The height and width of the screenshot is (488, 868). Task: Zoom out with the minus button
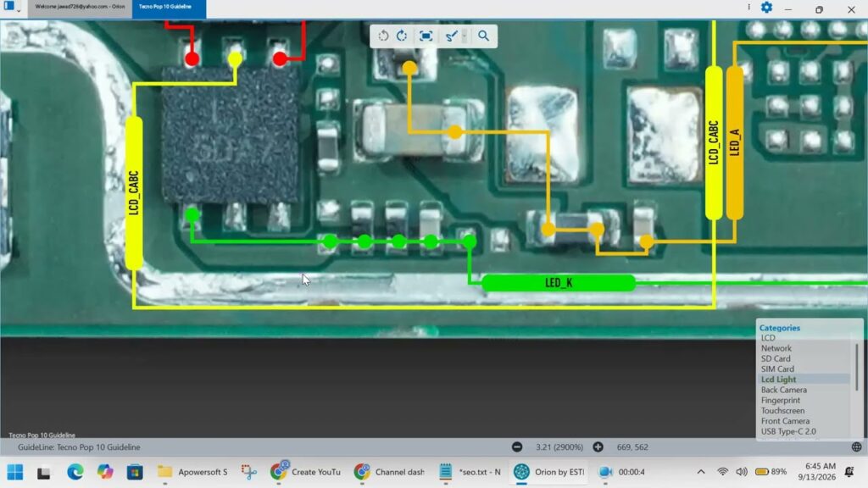(x=517, y=447)
